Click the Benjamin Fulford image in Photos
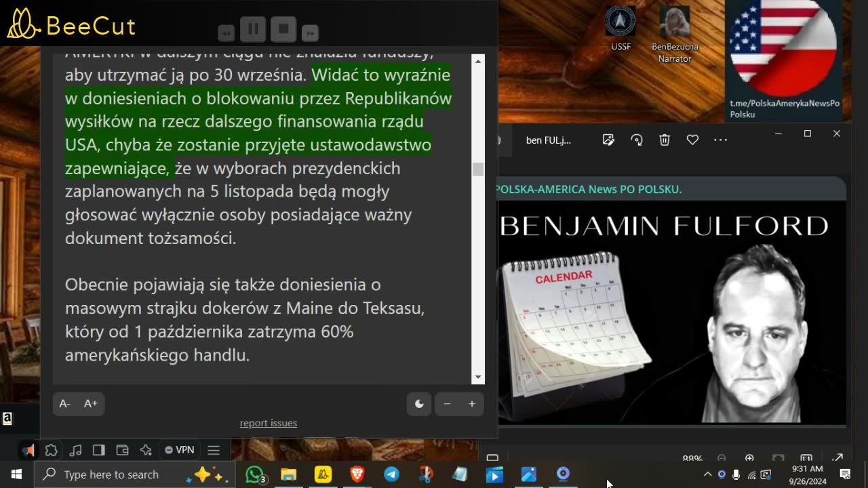 672,312
